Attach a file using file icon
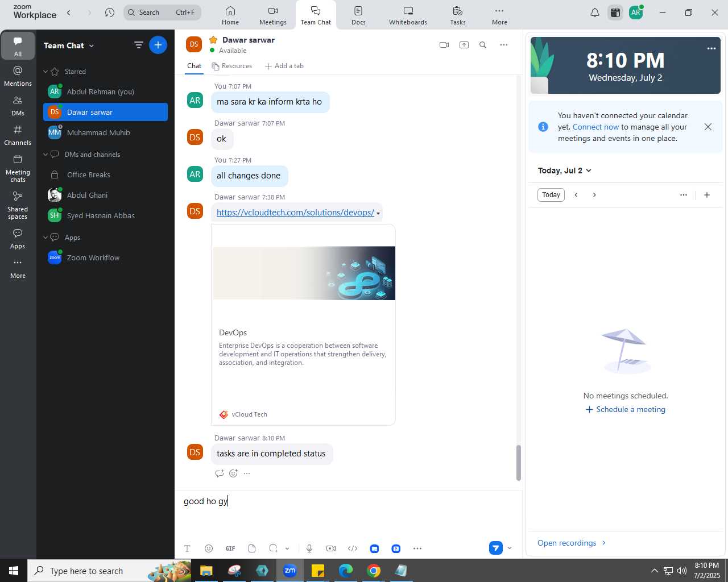Screen dimensions: 728x582 (x=252, y=548)
